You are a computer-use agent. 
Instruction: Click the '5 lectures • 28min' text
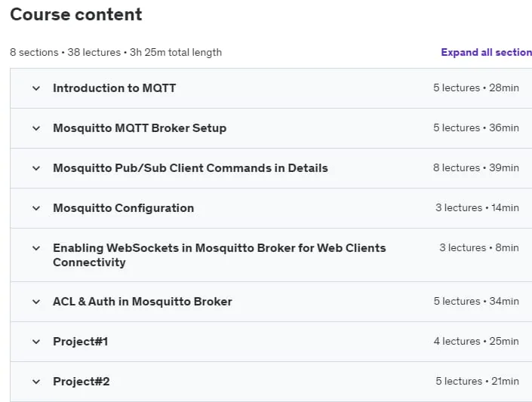(x=476, y=87)
